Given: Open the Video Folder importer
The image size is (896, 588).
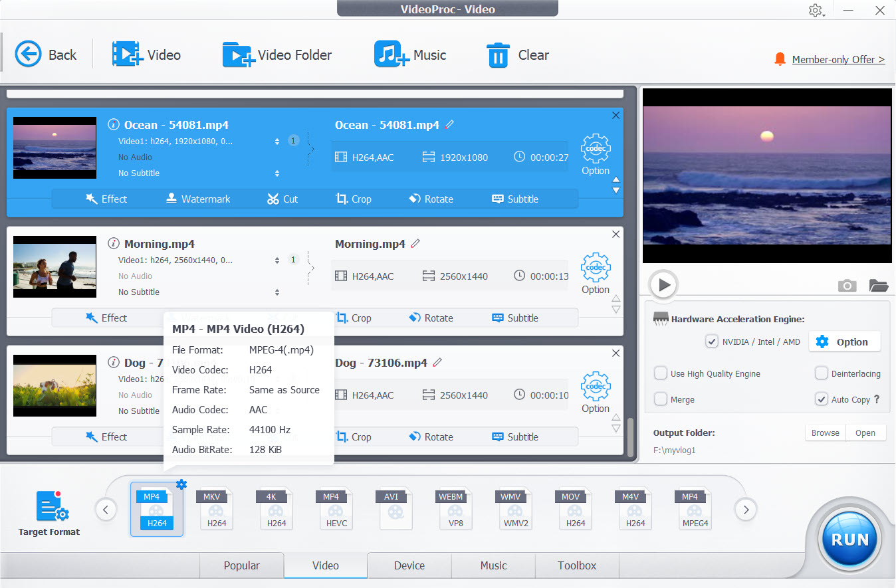Looking at the screenshot, I should coord(277,54).
